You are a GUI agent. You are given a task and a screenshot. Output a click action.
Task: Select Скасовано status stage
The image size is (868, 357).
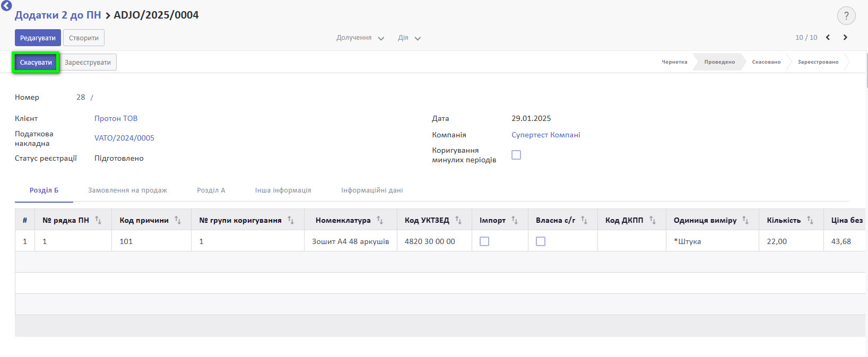click(766, 62)
